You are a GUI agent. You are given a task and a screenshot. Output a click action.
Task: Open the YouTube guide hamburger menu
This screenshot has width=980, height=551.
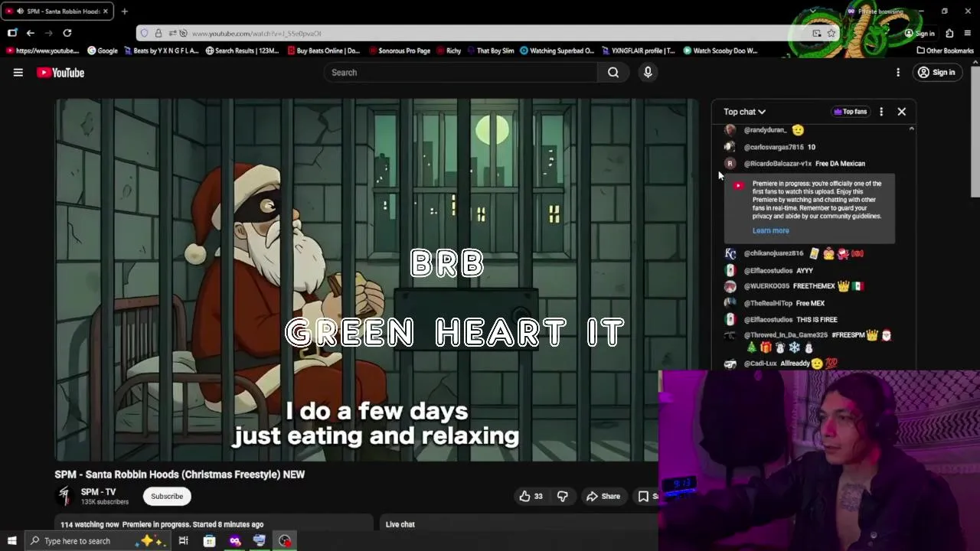pyautogui.click(x=18, y=73)
